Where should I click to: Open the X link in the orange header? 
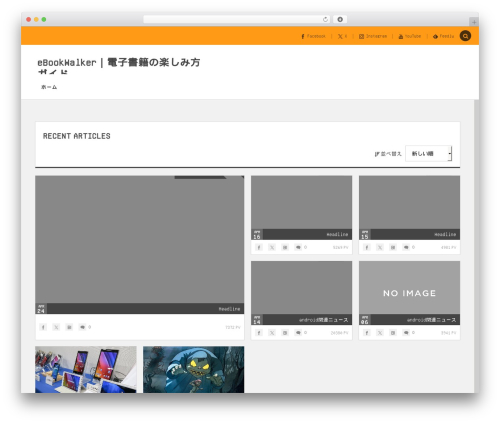(342, 36)
